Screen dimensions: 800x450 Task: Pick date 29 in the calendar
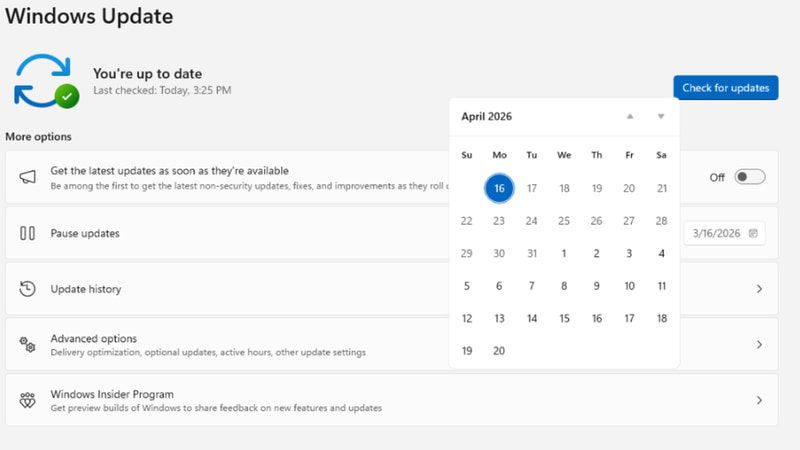pyautogui.click(x=466, y=254)
